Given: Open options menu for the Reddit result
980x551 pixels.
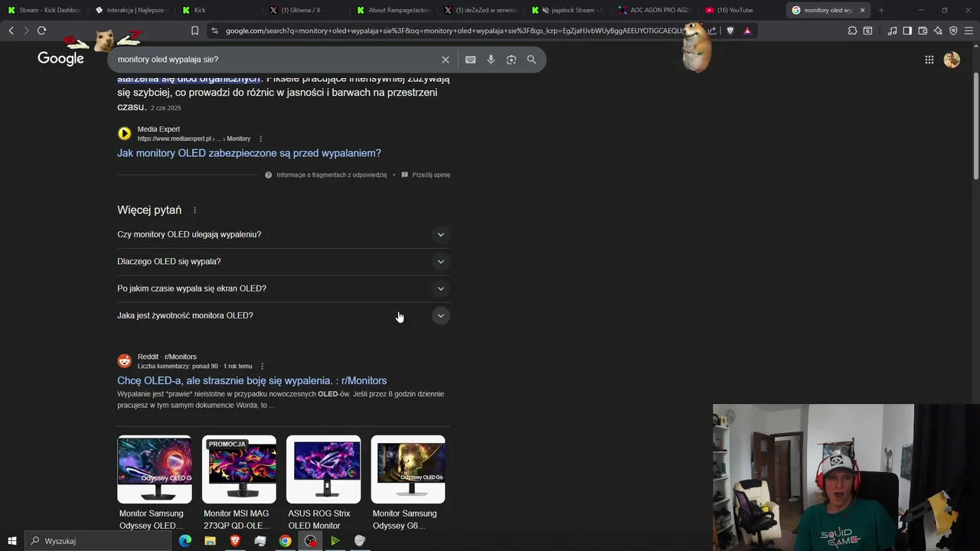Looking at the screenshot, I should [262, 367].
